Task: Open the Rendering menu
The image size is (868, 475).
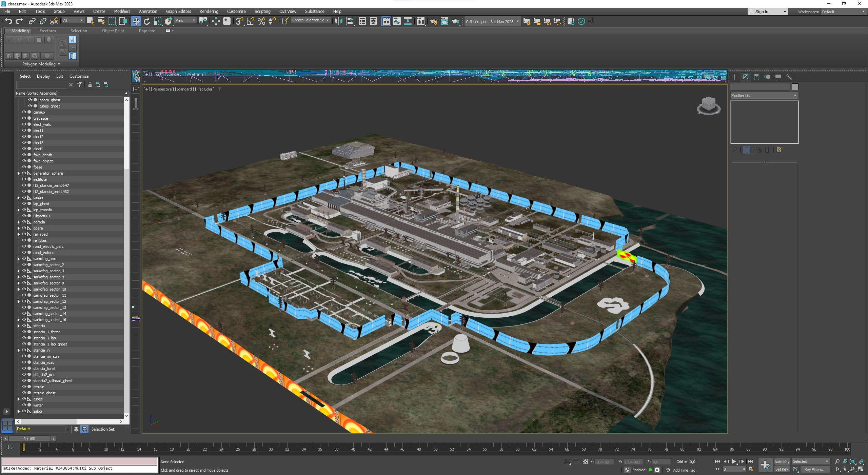Action: point(209,11)
